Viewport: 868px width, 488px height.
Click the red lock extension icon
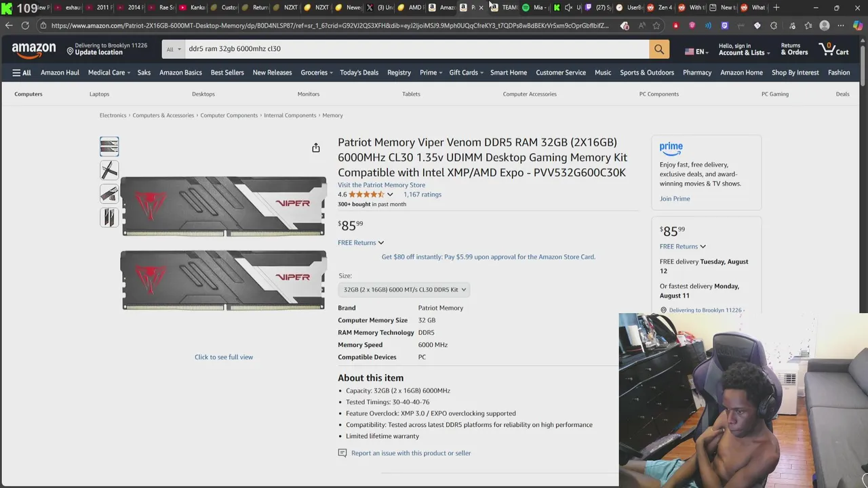[675, 26]
